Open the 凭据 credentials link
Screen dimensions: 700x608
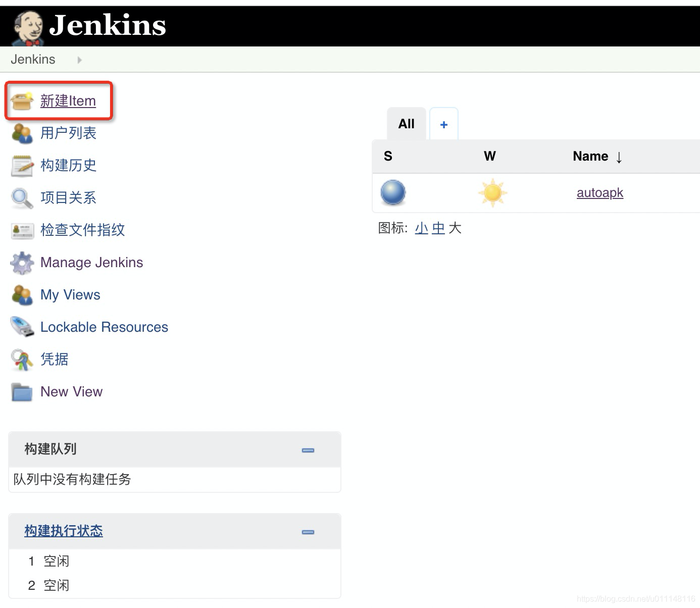(54, 360)
